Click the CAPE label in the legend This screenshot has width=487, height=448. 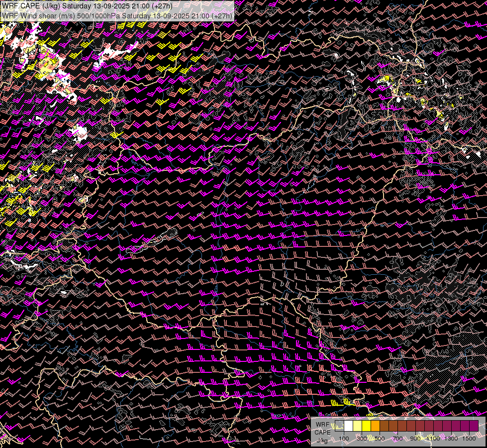tap(322, 432)
